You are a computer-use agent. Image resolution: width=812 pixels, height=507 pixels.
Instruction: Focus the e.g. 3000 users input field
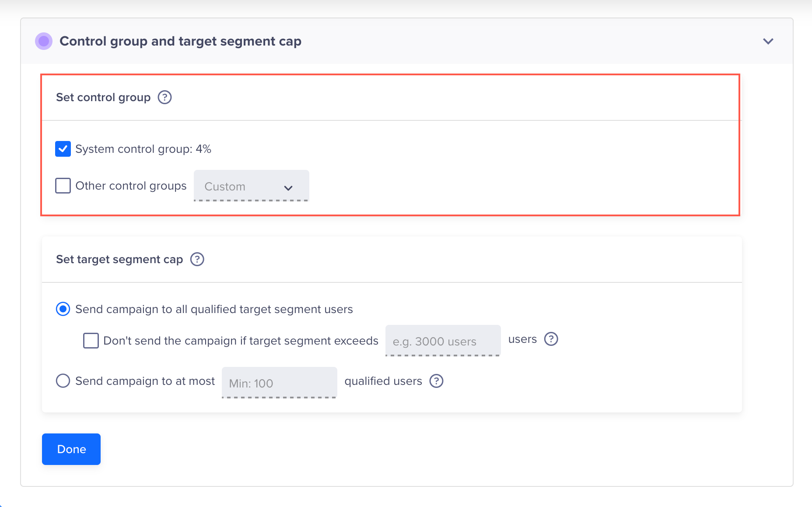click(443, 341)
